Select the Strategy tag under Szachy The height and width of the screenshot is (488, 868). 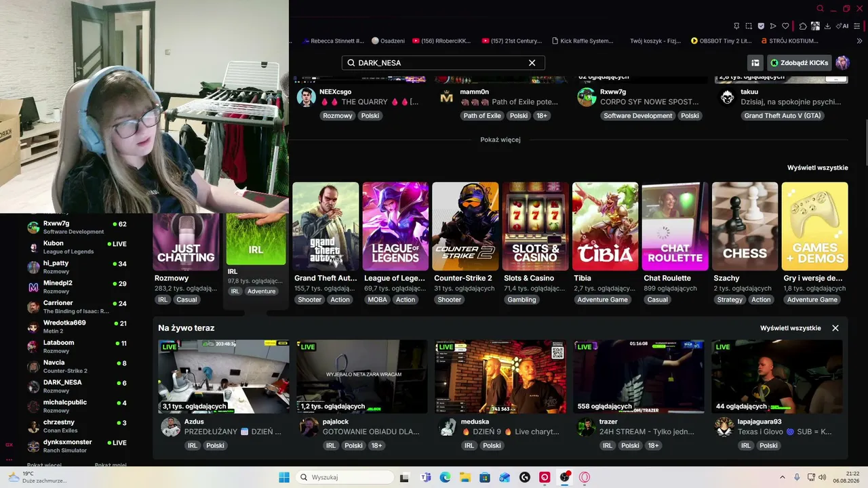click(730, 300)
